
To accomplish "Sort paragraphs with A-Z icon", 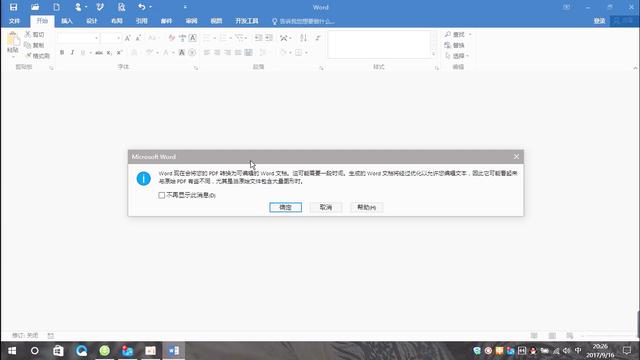I will 303,38.
